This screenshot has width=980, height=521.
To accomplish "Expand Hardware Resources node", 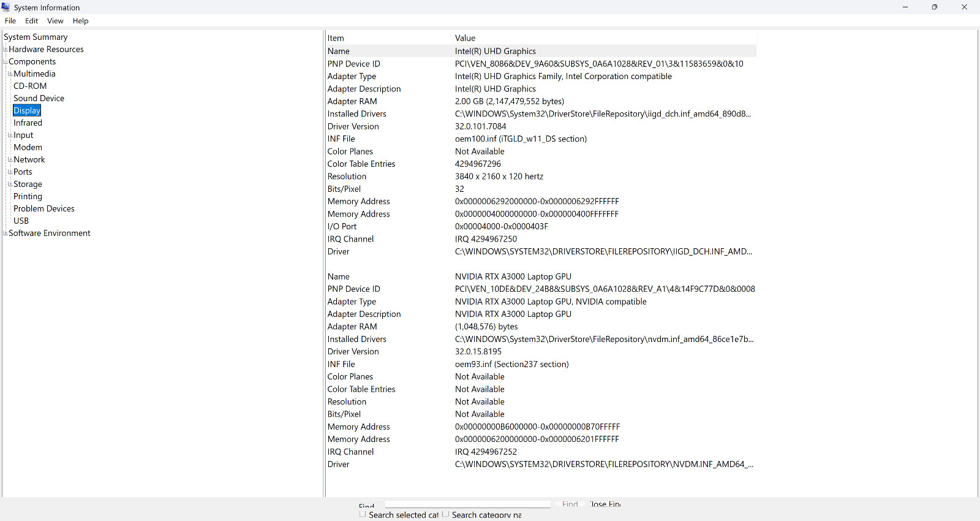I will click(6, 49).
